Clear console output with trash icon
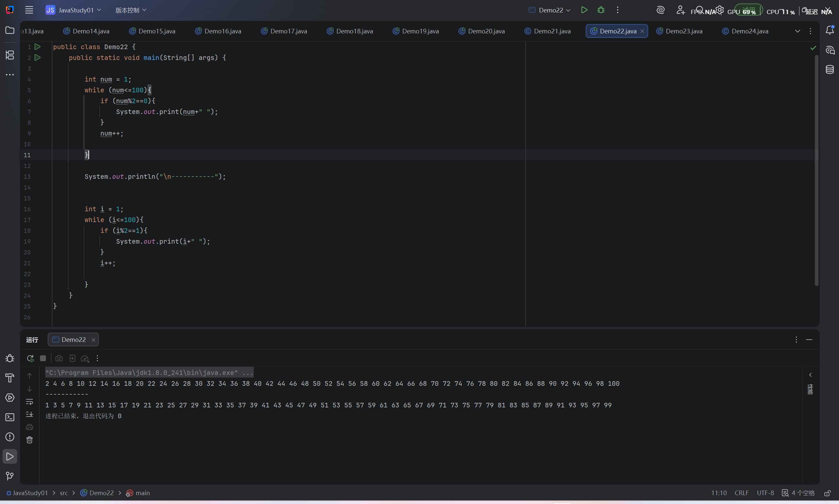 pos(30,440)
